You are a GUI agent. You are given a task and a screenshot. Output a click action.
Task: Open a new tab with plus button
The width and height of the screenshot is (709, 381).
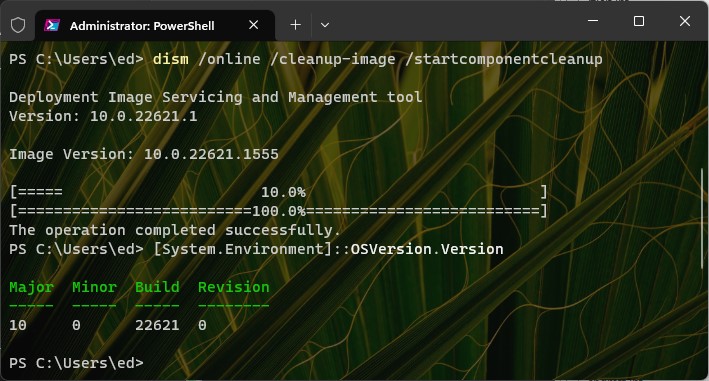coord(295,25)
